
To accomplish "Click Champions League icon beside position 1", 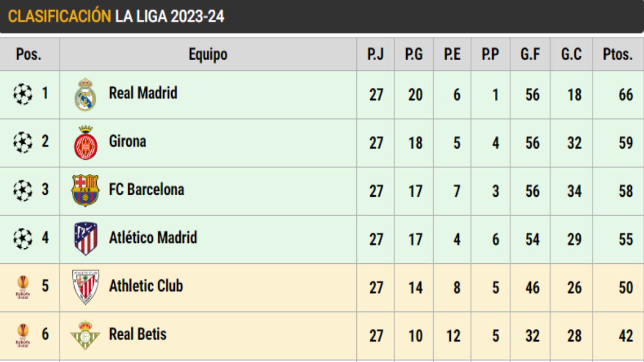I will click(23, 94).
